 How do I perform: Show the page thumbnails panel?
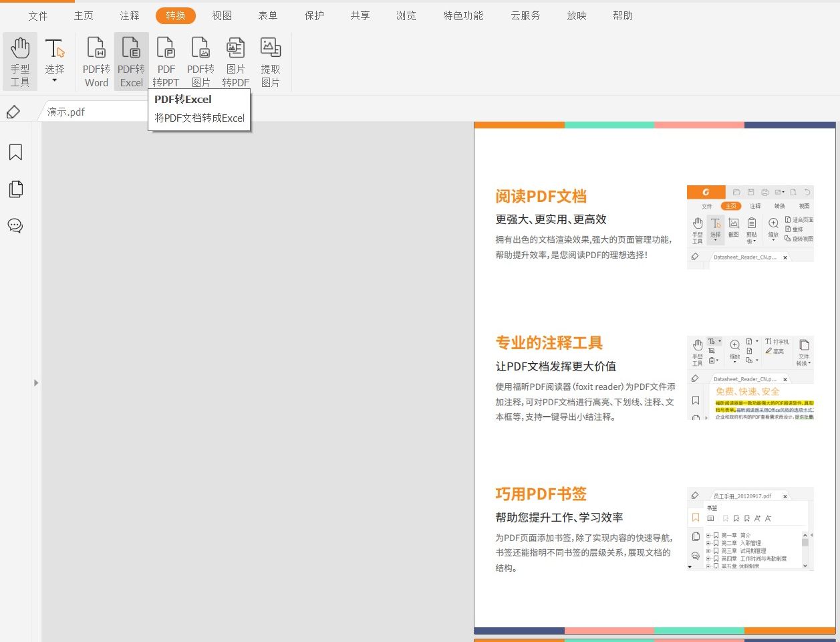[15, 189]
